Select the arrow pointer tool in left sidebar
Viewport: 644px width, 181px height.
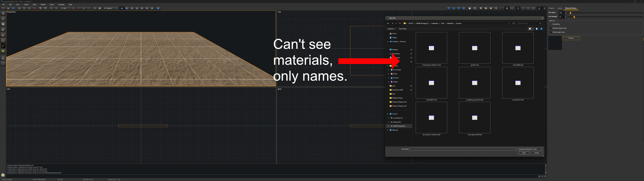[3, 13]
